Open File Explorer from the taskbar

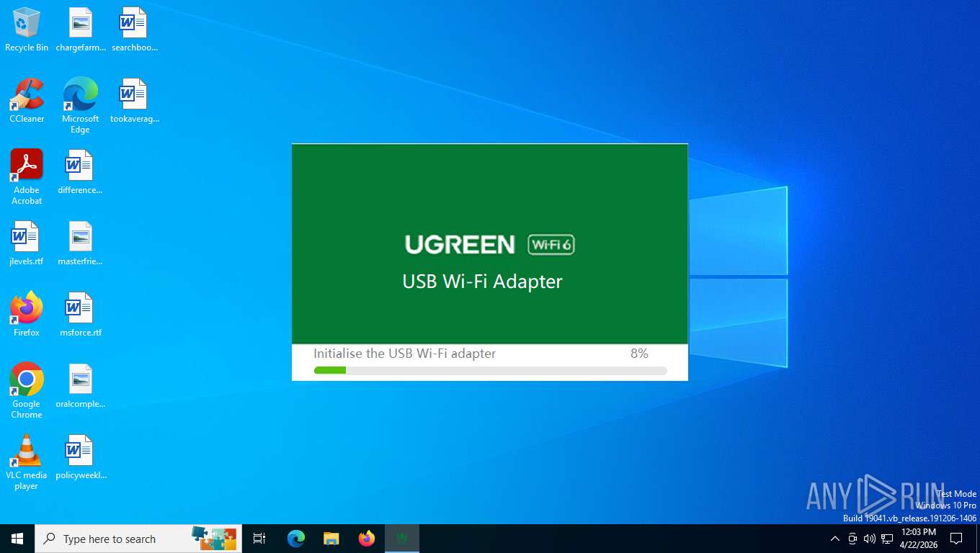[331, 539]
